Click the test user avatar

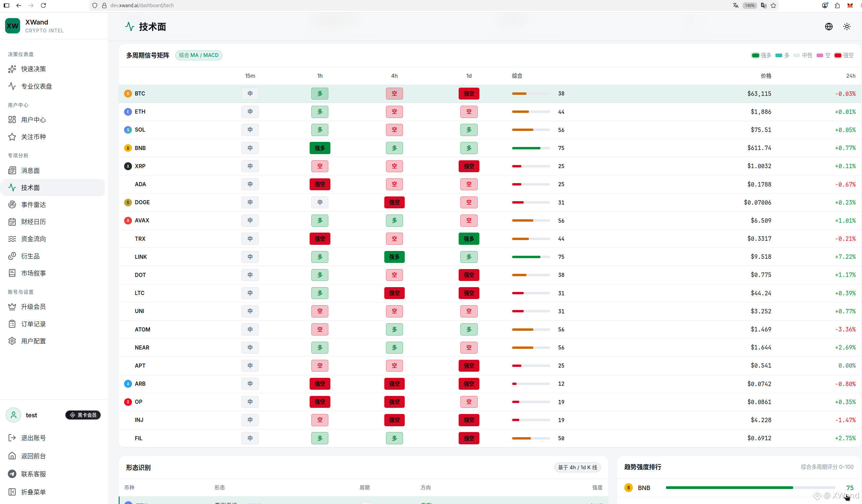pos(14,415)
